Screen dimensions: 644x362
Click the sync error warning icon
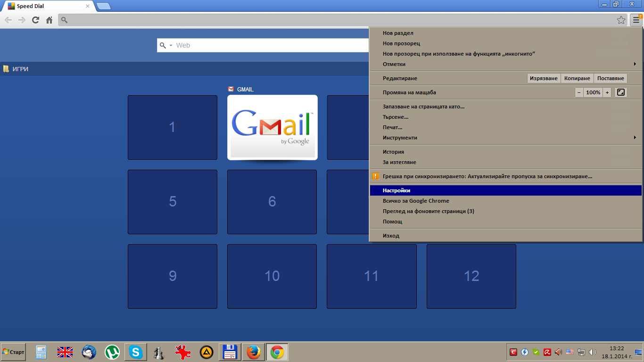click(375, 176)
